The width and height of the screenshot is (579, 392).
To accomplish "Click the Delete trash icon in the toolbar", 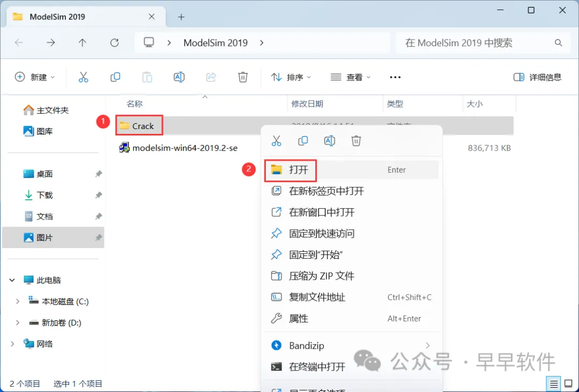I will [243, 77].
